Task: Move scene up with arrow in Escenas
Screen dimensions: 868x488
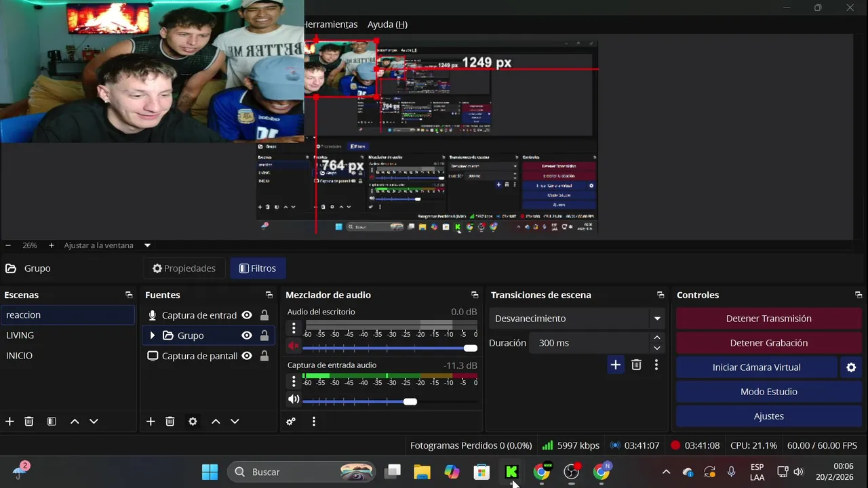Action: click(75, 422)
